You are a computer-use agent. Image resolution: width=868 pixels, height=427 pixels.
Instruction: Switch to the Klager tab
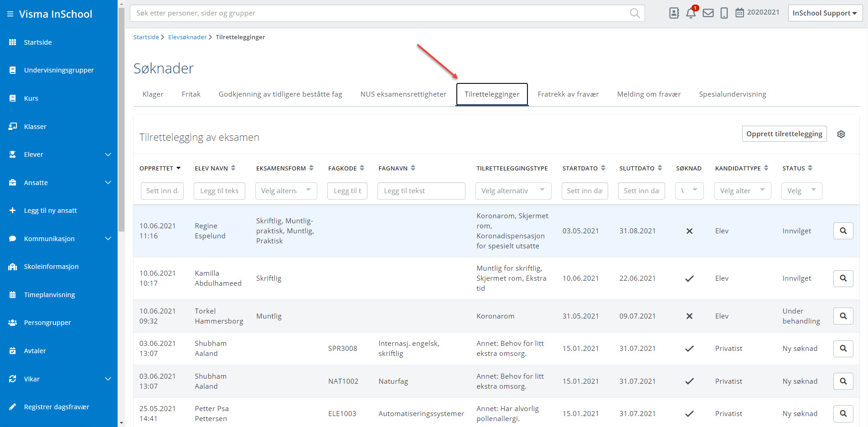(x=153, y=94)
